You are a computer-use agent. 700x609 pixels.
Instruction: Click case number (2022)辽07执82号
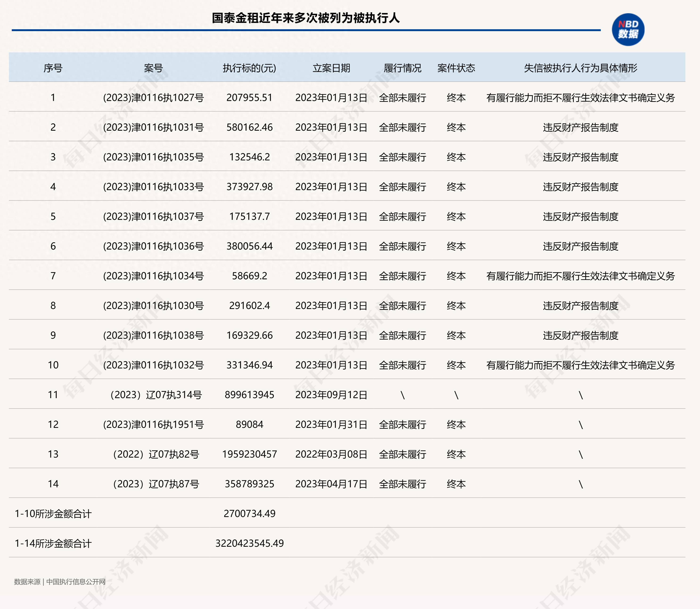[156, 454]
